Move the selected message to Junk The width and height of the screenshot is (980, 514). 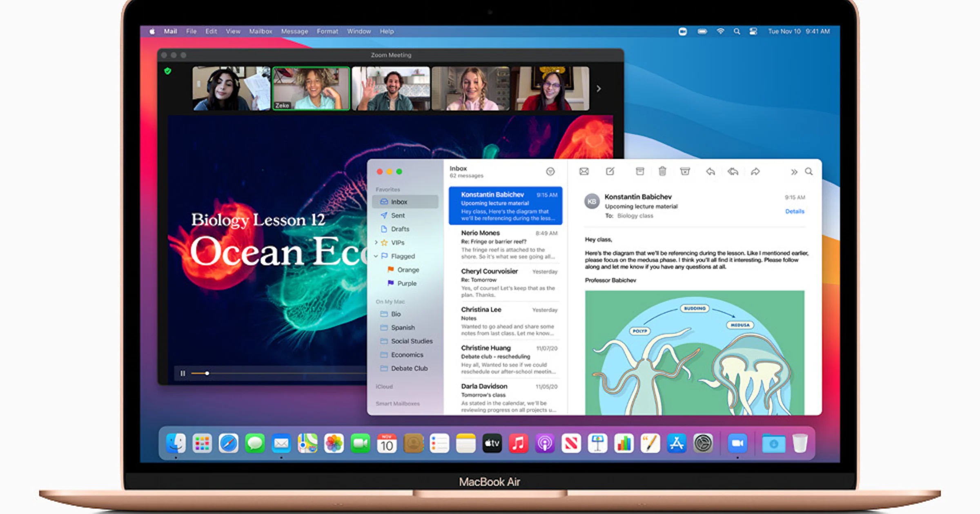686,171
